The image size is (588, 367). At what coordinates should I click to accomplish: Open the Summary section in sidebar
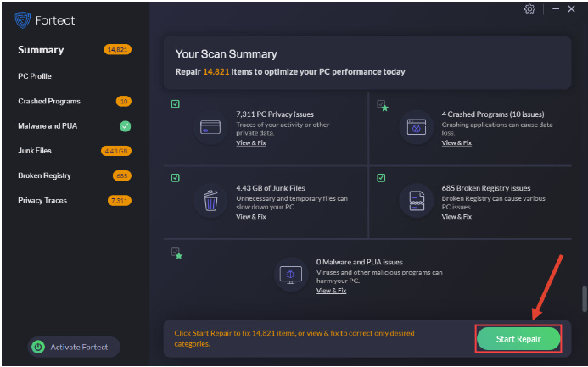(41, 50)
